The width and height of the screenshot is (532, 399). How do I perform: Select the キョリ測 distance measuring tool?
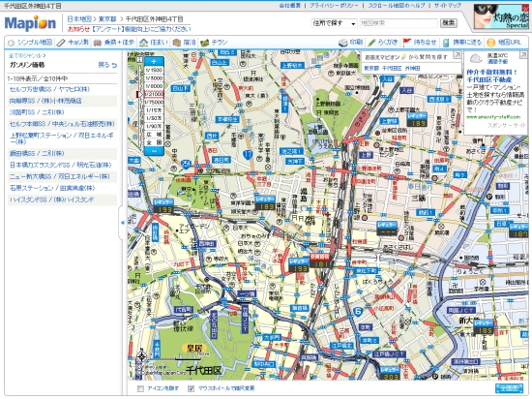(73, 43)
